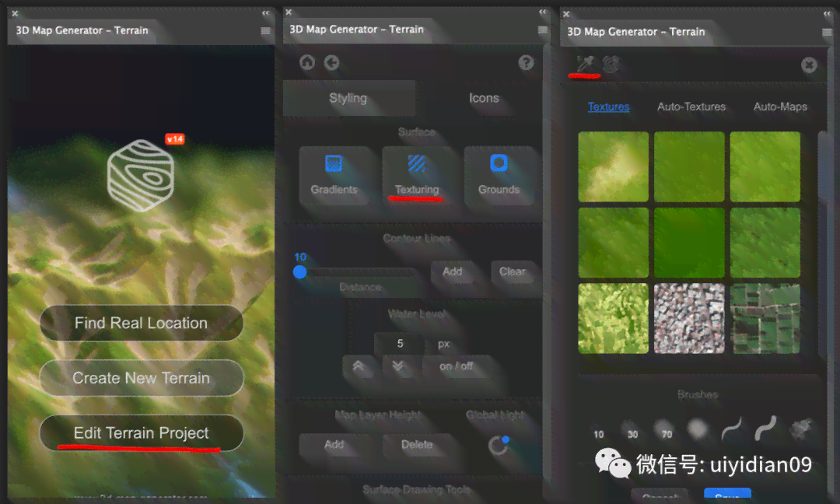Viewport: 840px width, 504px height.
Task: Click the water level value field
Action: coord(400,343)
